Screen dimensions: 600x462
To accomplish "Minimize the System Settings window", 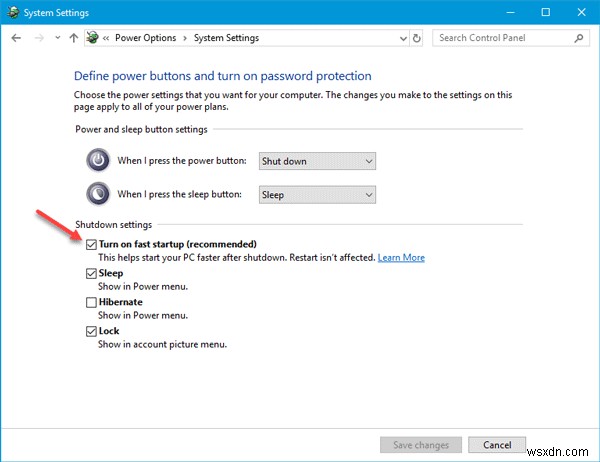I will pos(510,12).
